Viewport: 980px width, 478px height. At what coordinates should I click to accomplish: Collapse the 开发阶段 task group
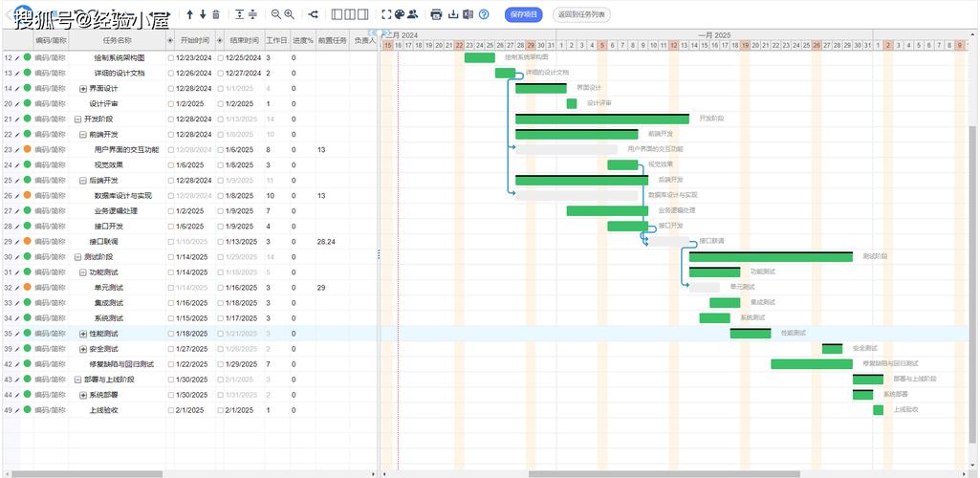tap(78, 119)
